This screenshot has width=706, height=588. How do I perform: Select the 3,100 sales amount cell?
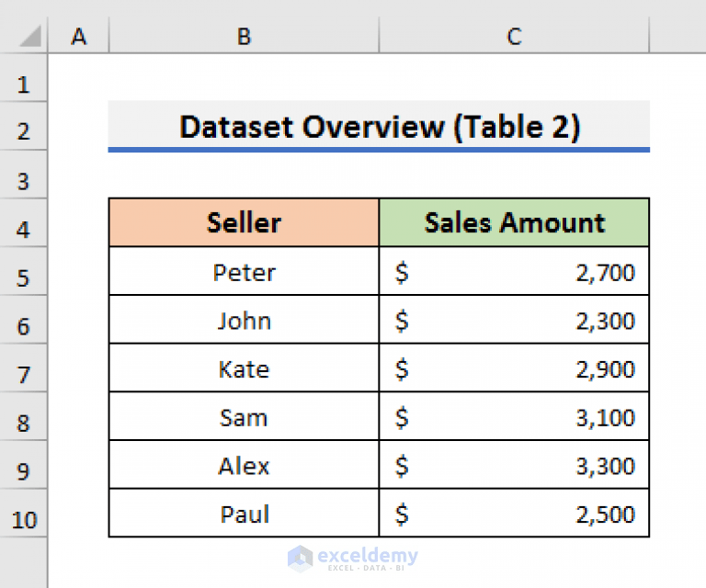point(514,416)
